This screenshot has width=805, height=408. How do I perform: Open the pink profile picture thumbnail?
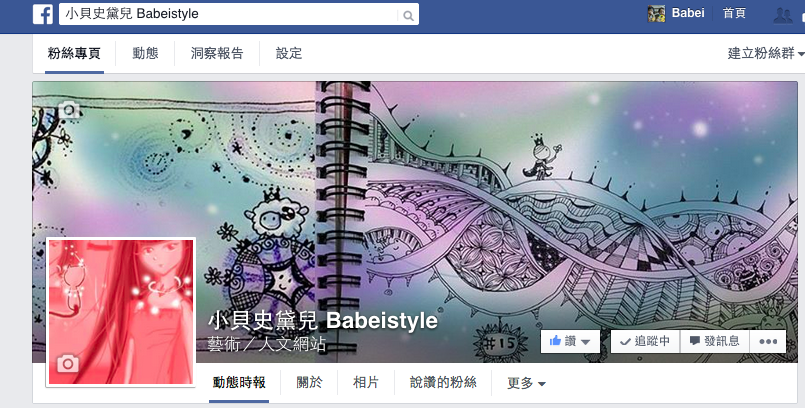point(121,313)
